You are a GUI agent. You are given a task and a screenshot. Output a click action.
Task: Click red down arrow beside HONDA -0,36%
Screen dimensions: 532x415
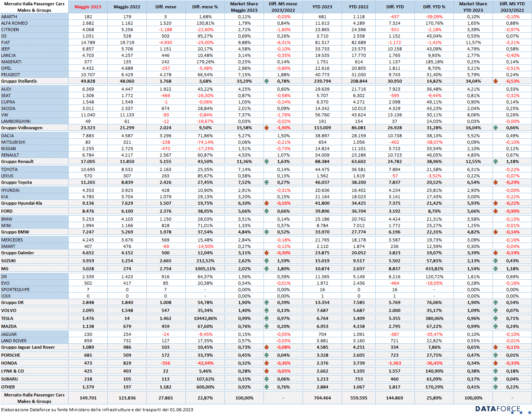pos(267,363)
